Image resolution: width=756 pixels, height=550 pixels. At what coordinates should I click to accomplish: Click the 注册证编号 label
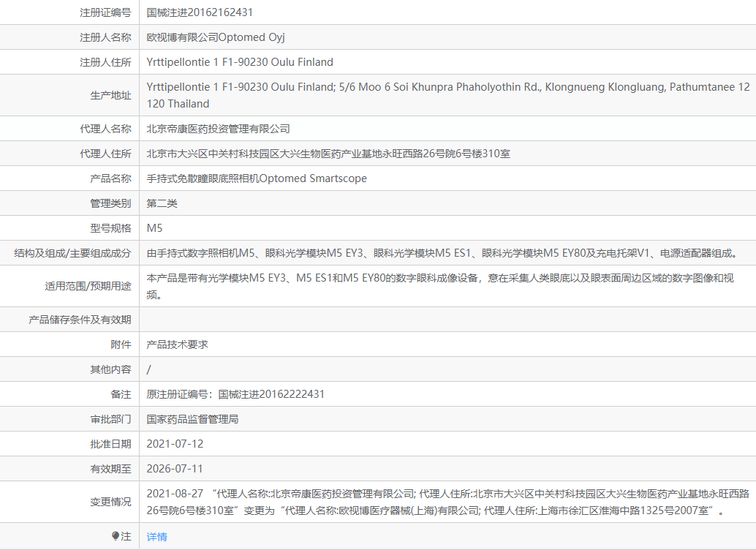(x=105, y=12)
